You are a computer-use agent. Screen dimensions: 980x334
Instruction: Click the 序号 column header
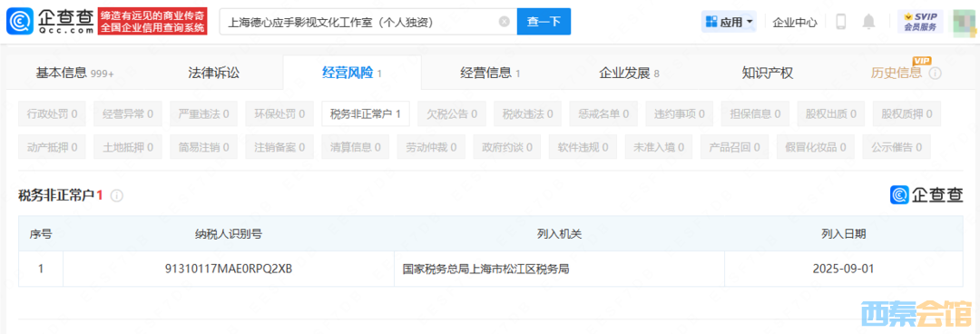(41, 234)
